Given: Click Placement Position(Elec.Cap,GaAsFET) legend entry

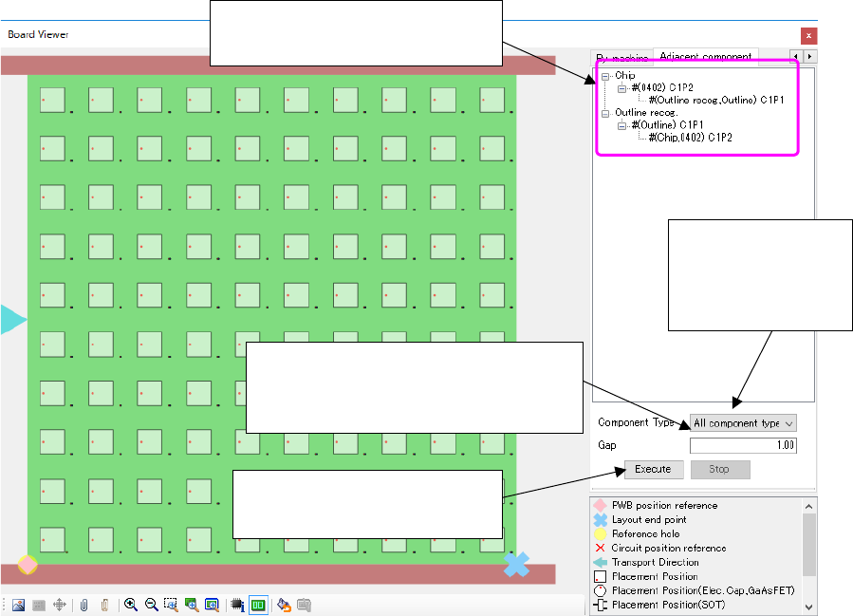Looking at the screenshot, I should tap(695, 590).
